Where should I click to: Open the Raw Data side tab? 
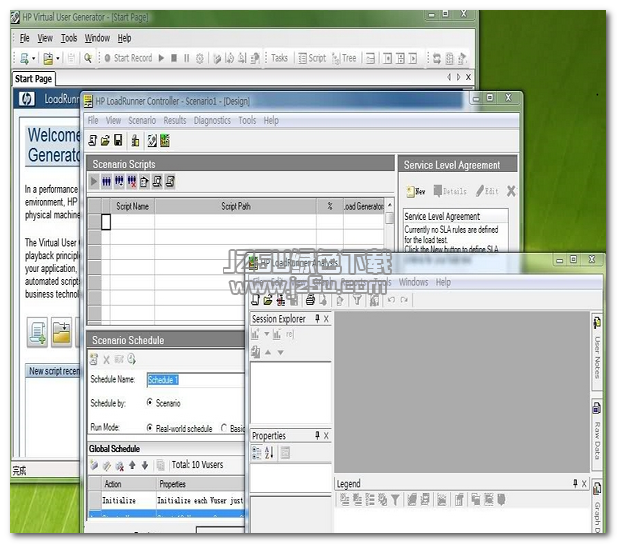click(597, 435)
